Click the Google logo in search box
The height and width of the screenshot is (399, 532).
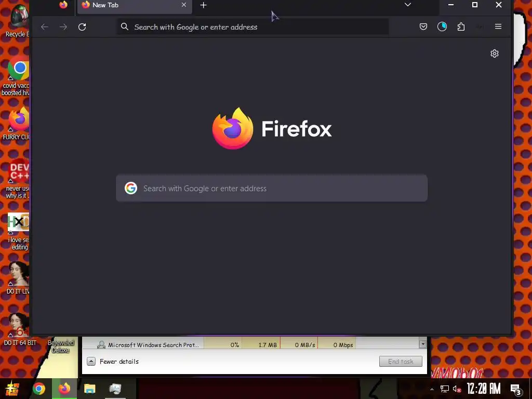[130, 188]
